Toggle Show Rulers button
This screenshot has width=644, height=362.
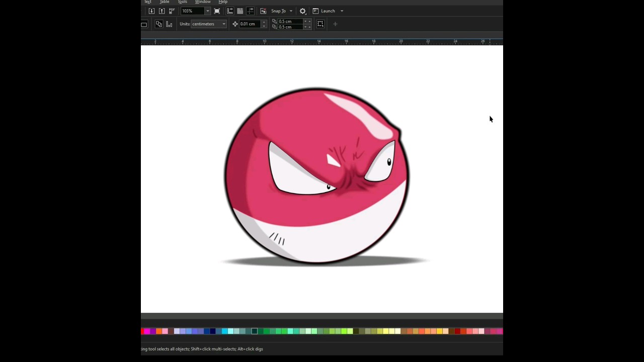(x=230, y=11)
